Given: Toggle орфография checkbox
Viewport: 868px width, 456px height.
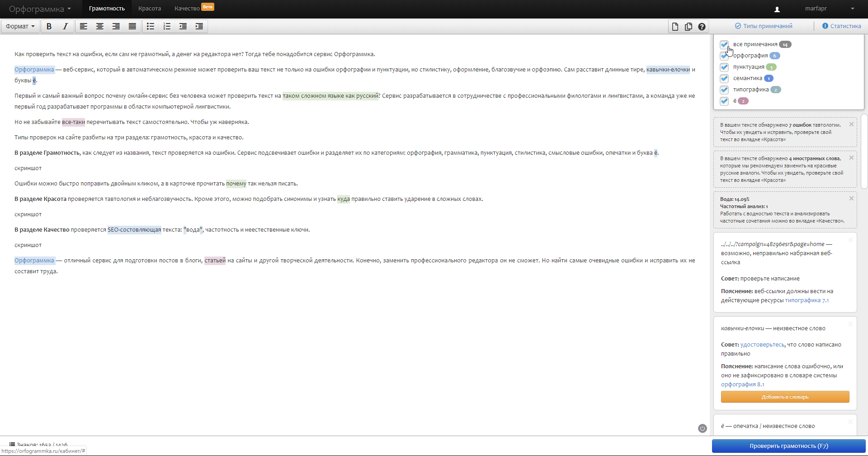Looking at the screenshot, I should pyautogui.click(x=724, y=56).
